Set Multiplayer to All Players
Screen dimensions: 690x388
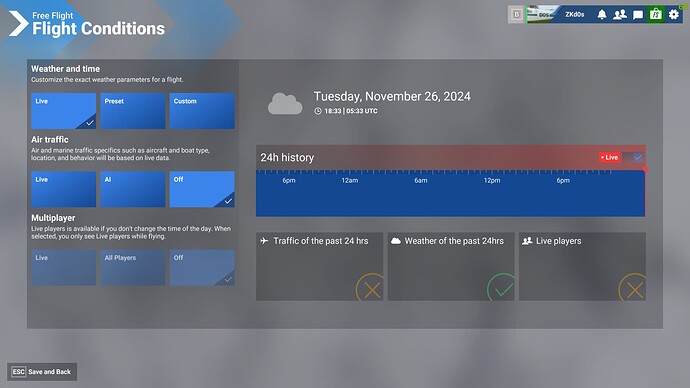pos(133,267)
